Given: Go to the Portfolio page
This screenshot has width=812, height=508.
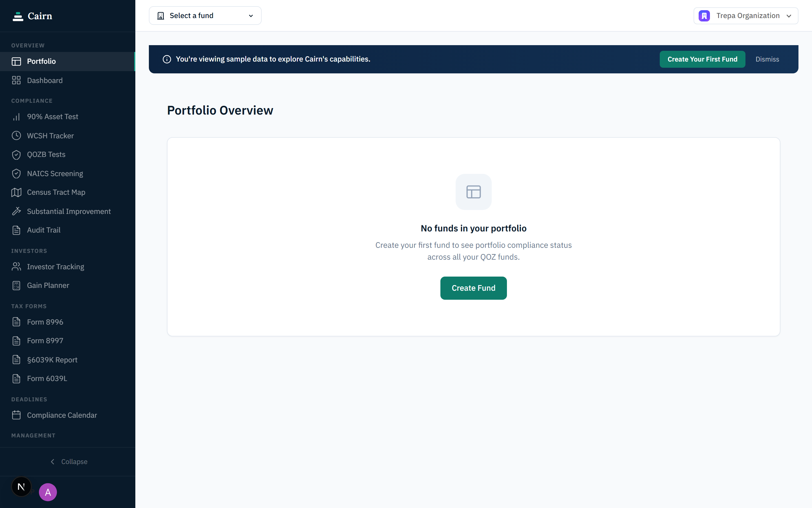Looking at the screenshot, I should click(67, 62).
